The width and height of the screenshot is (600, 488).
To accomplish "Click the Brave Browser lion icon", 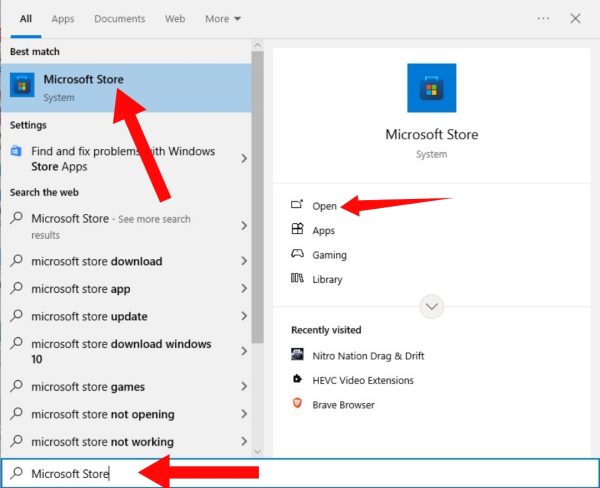I will click(297, 403).
